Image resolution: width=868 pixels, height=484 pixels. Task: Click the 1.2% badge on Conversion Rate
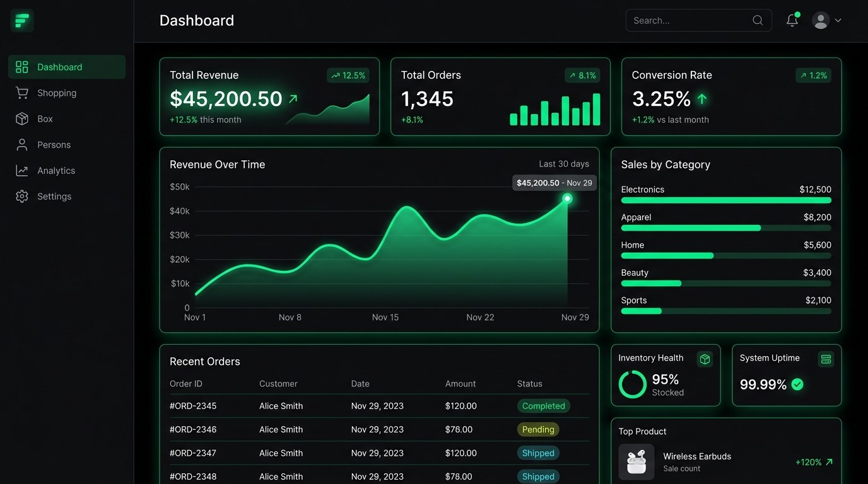pyautogui.click(x=814, y=76)
